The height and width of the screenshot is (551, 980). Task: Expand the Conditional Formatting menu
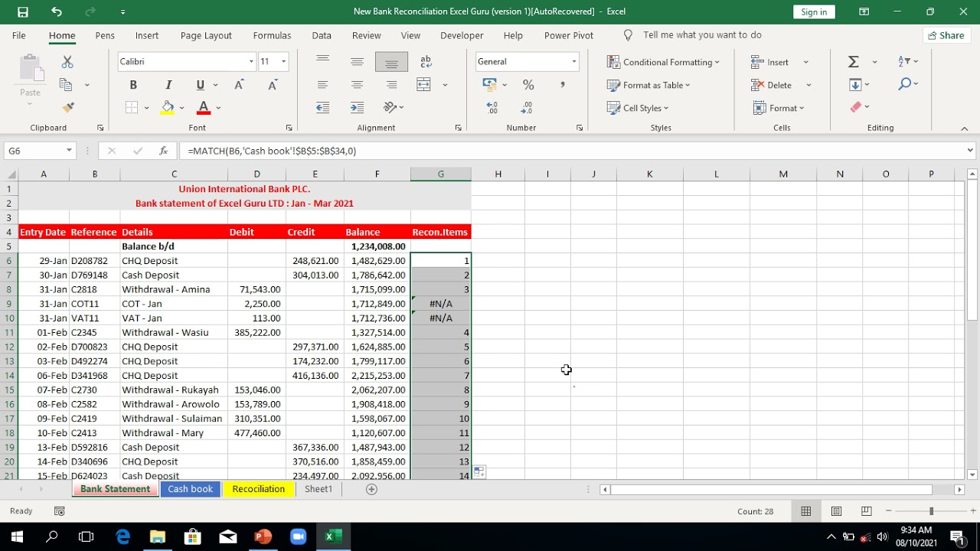[x=663, y=62]
